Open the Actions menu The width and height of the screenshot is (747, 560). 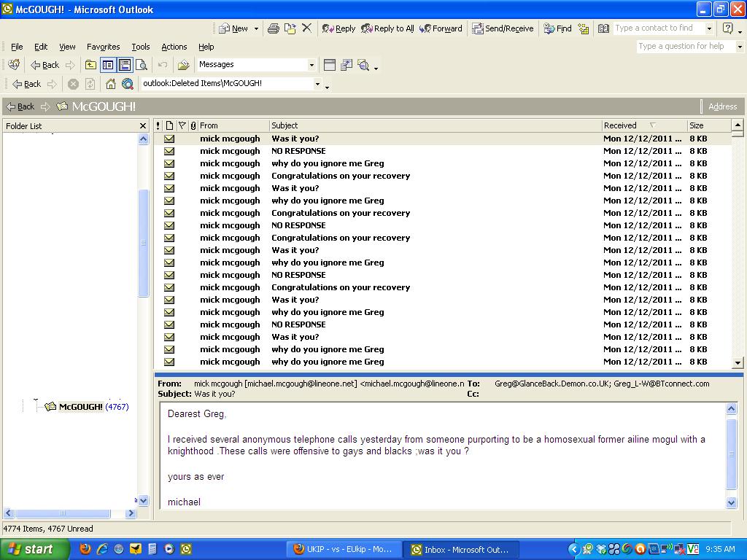point(174,47)
